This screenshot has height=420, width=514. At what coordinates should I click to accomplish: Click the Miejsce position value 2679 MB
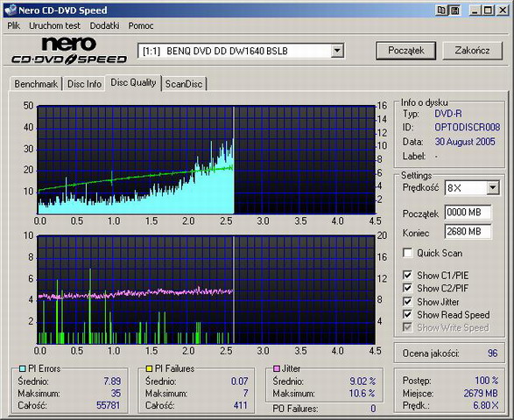[x=481, y=393]
